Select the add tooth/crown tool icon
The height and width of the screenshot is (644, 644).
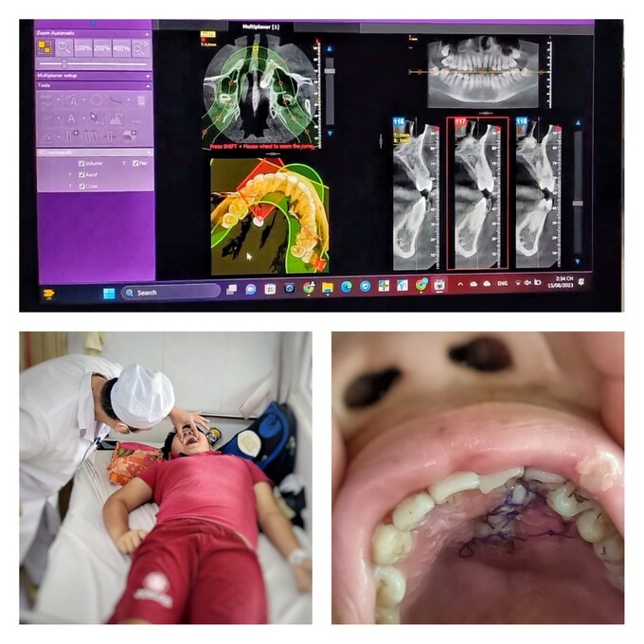pyautogui.click(x=130, y=135)
